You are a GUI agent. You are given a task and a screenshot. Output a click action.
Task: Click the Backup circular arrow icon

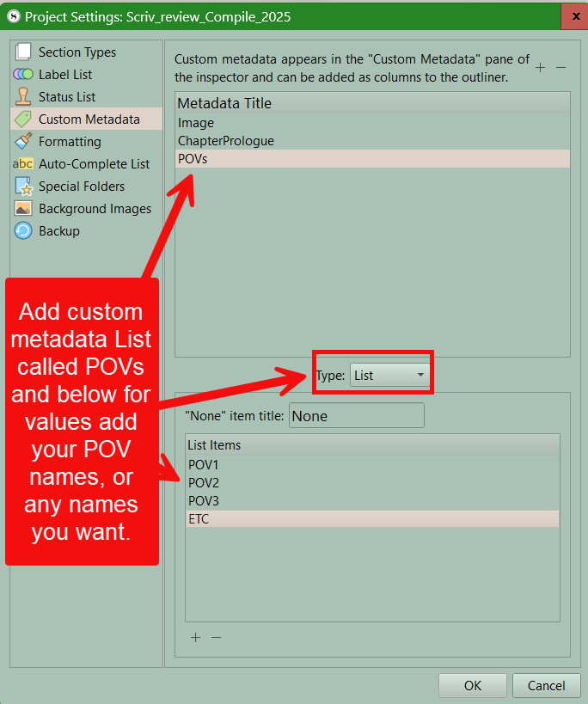(23, 231)
